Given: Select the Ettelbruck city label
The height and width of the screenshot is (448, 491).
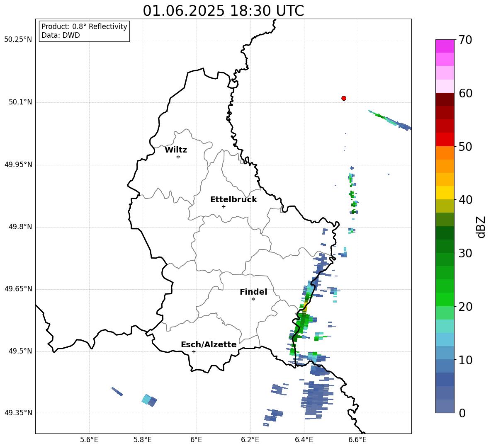Looking at the screenshot, I should click(x=233, y=200).
